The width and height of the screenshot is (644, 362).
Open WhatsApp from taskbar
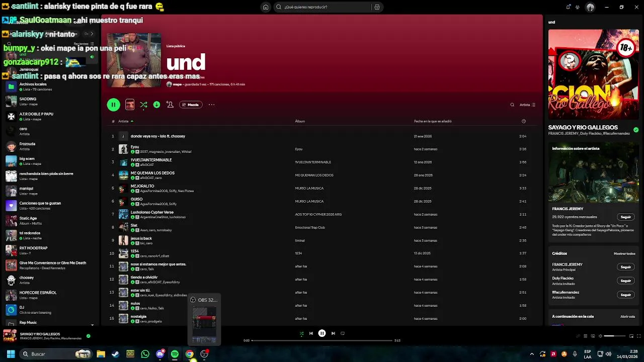click(x=145, y=354)
